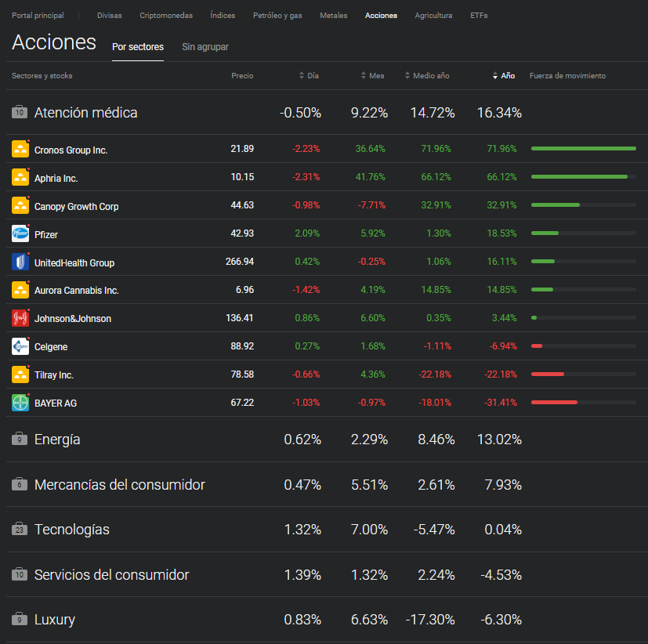The image size is (648, 644).
Task: Click the Celgene logo icon
Action: pos(20,346)
